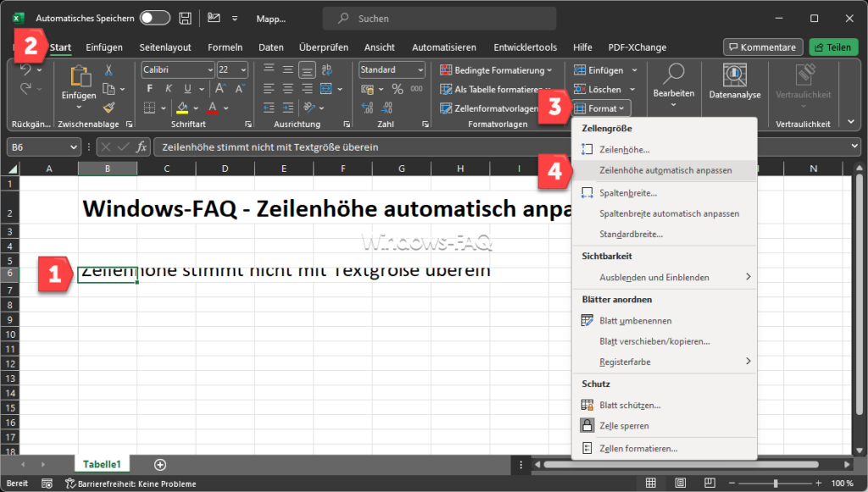Open the Entwicklertools ribbon tab
Image resolution: width=868 pixels, height=492 pixels.
point(526,47)
